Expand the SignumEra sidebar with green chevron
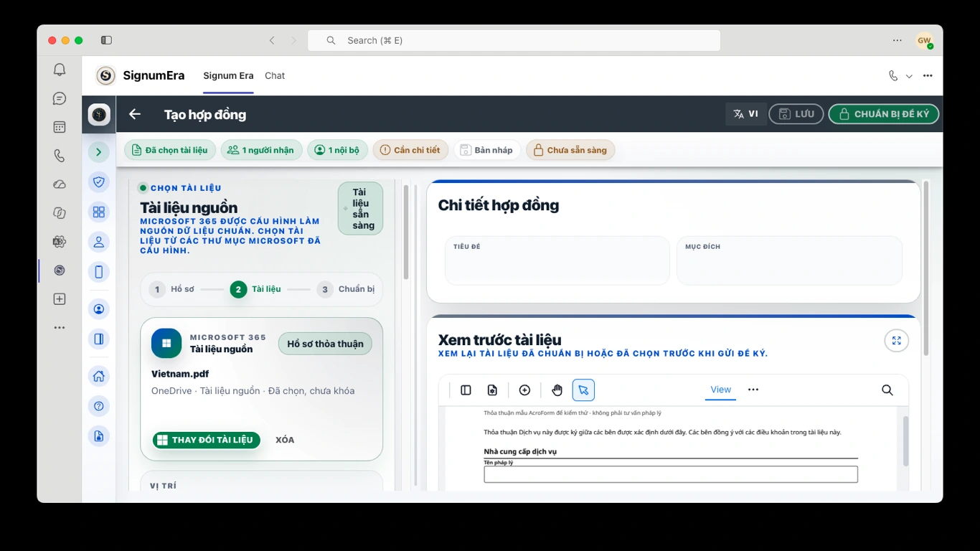980x551 pixels. pos(99,152)
